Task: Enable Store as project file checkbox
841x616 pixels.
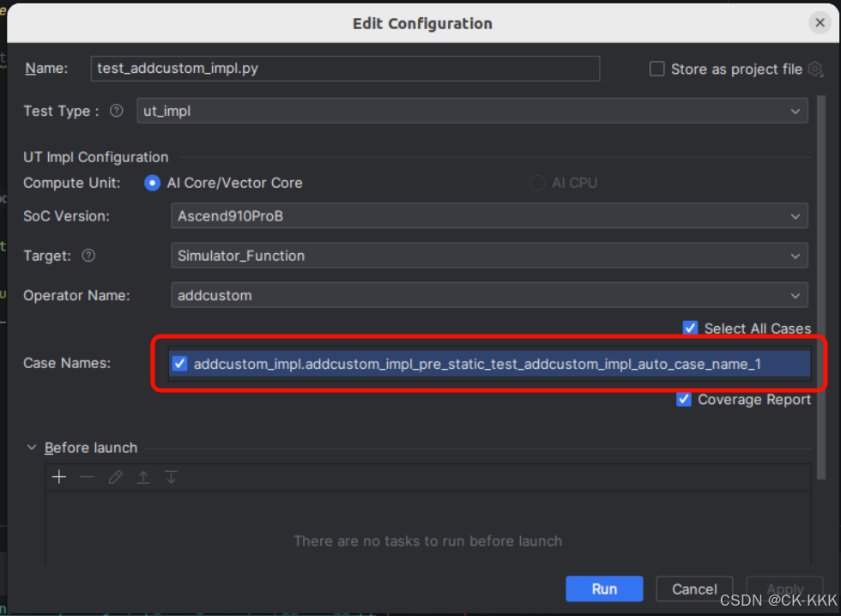Action: [x=657, y=69]
